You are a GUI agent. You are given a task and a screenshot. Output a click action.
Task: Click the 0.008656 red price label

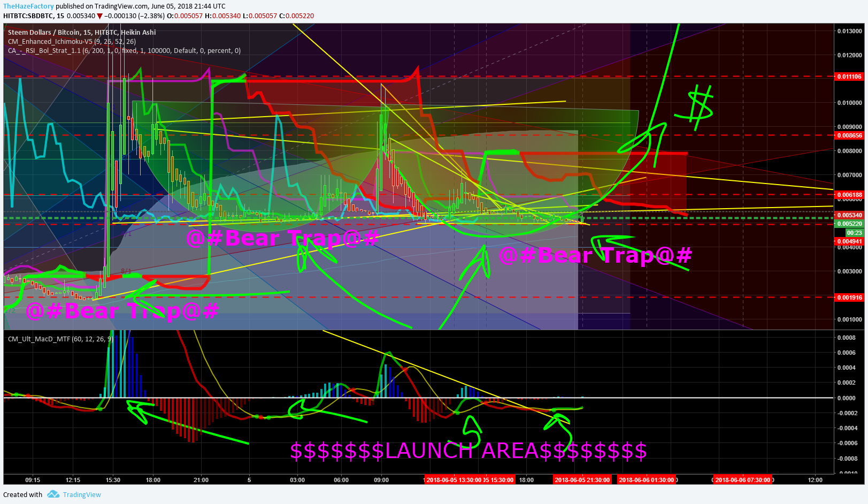click(x=849, y=135)
